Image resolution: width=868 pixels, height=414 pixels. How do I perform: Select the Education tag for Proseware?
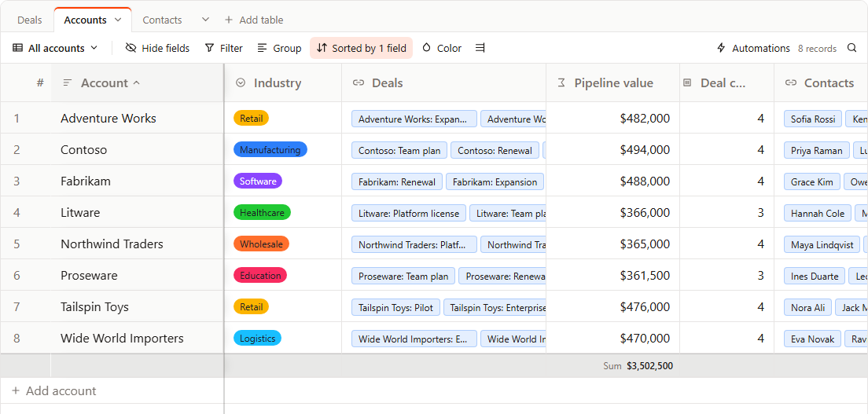click(x=260, y=276)
